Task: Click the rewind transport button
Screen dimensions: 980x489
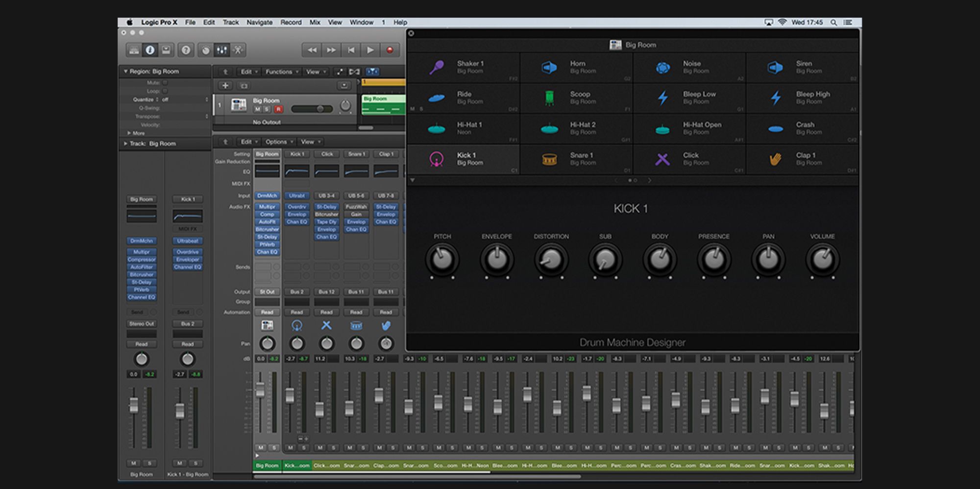Action: click(x=312, y=50)
